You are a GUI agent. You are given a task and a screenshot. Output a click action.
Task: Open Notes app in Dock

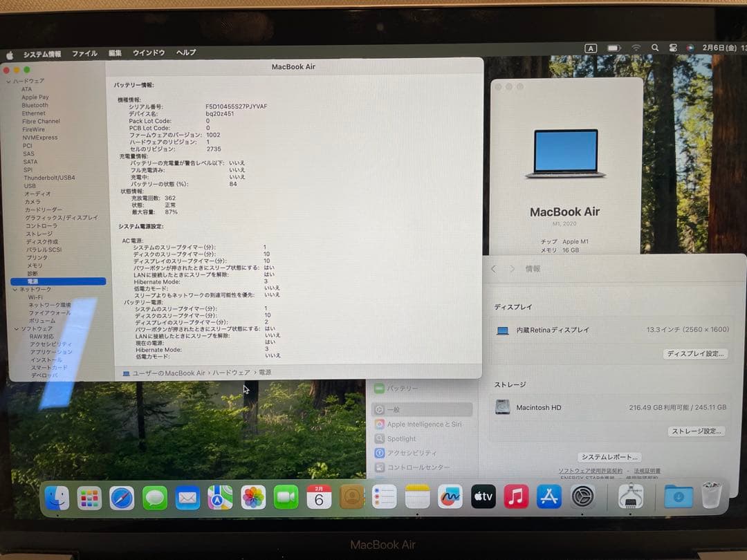point(417,496)
